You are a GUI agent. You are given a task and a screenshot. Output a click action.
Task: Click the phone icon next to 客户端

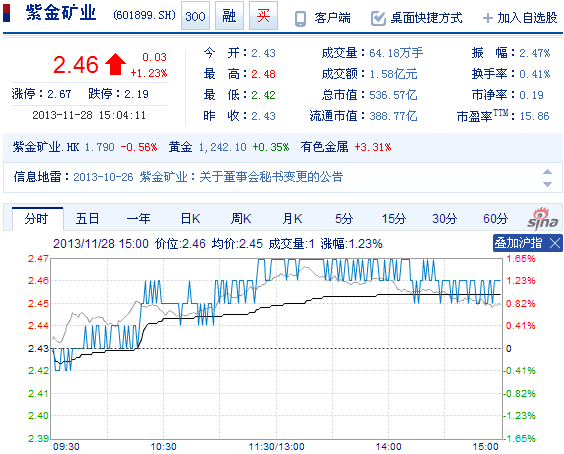[x=300, y=18]
